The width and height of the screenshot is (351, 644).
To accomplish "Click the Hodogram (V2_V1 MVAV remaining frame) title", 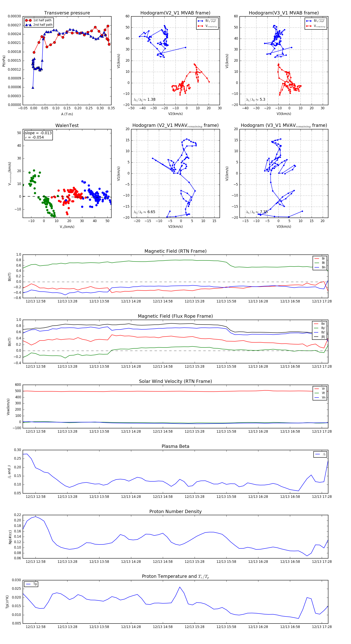I will (175, 125).
